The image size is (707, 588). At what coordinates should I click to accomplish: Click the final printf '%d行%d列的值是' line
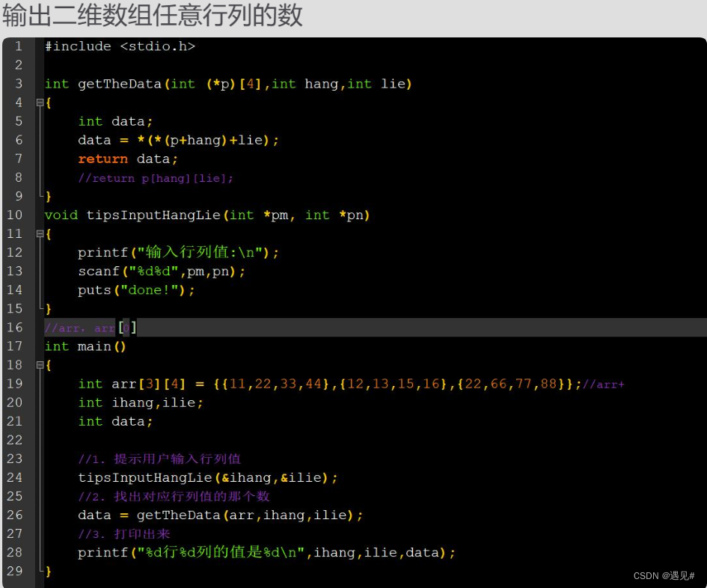(266, 553)
